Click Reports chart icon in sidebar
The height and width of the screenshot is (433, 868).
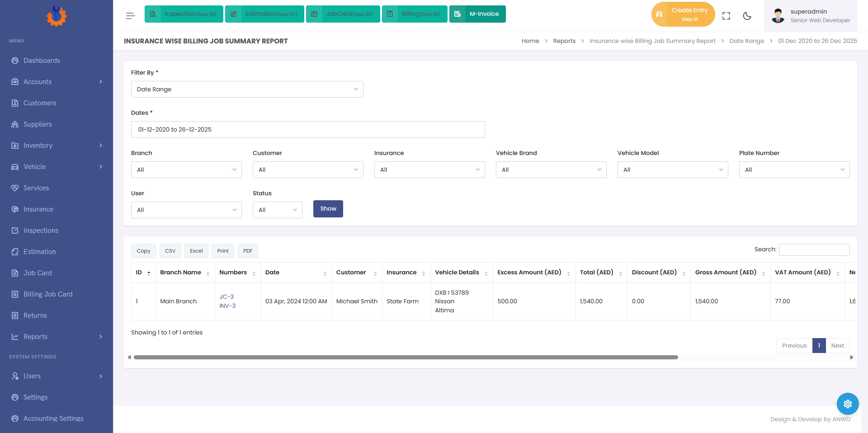click(x=15, y=337)
